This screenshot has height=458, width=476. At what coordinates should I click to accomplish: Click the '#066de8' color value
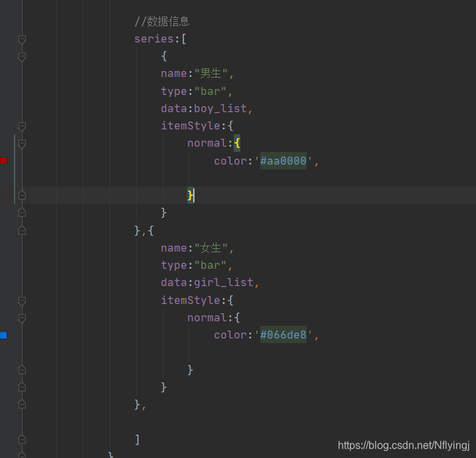pos(283,335)
